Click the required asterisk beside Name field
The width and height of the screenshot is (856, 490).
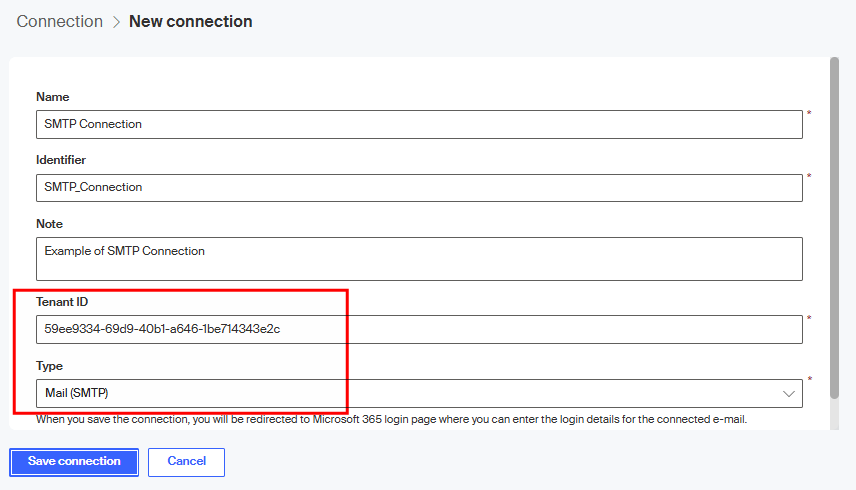click(x=809, y=114)
